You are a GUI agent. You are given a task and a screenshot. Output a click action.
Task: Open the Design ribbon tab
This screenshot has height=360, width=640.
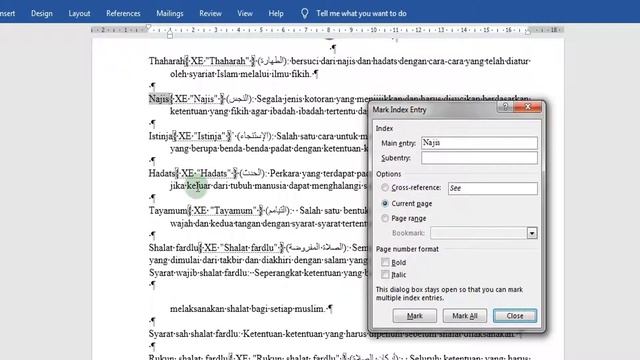[42, 13]
